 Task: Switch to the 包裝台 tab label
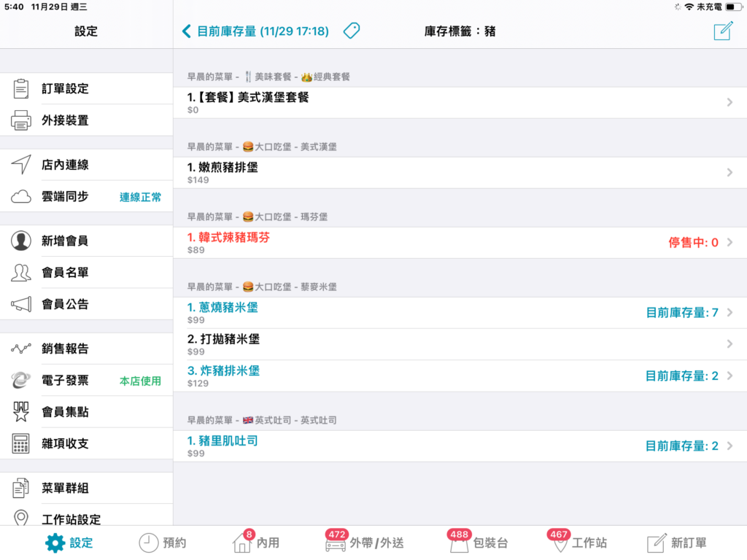pyautogui.click(x=490, y=542)
